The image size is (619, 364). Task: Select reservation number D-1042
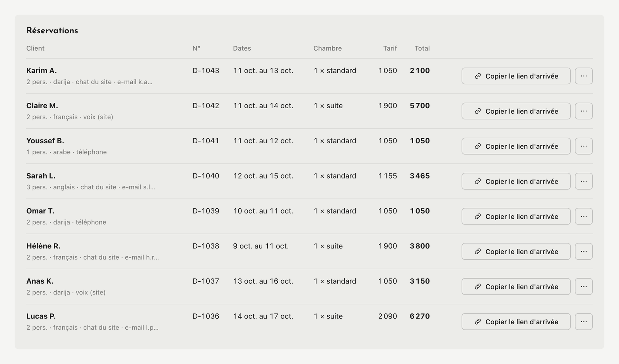206,106
